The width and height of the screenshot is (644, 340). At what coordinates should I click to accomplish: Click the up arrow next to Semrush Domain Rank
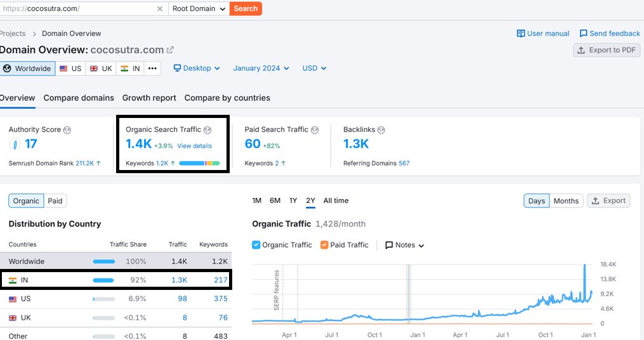[x=98, y=163]
